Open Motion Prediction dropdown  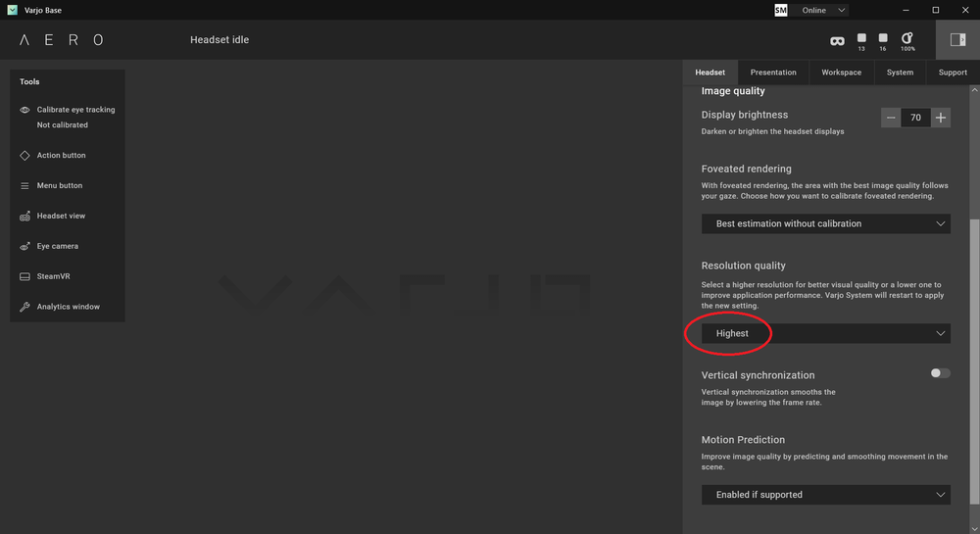[x=825, y=495]
